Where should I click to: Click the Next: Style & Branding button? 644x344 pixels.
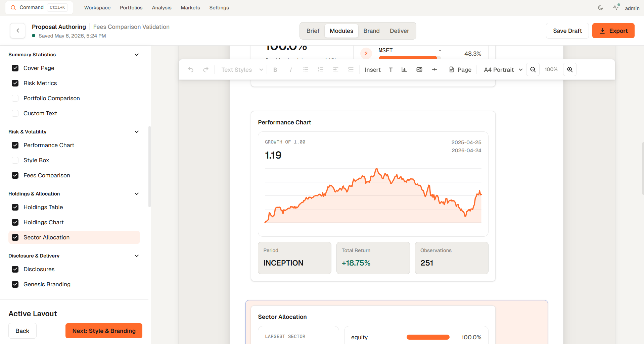pos(104,331)
